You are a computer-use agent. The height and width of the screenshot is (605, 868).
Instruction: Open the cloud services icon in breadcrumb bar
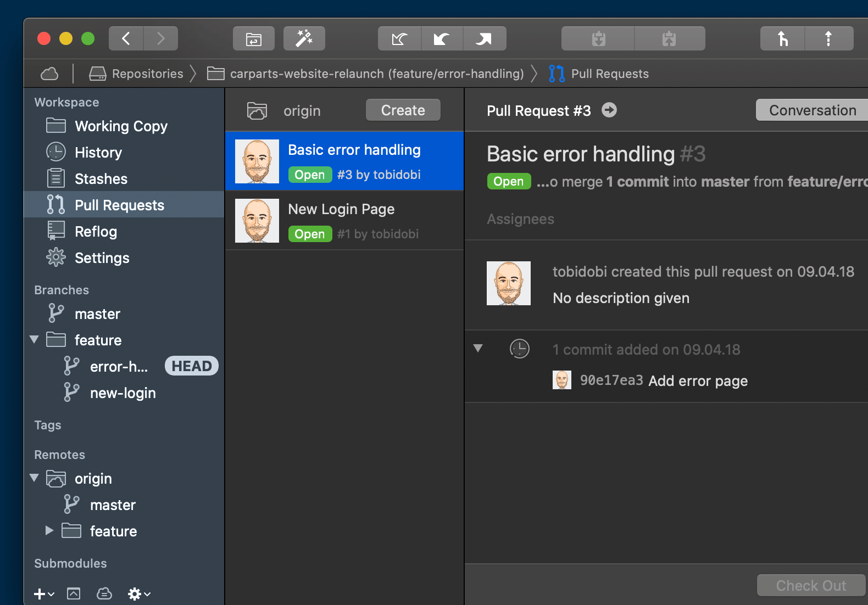(x=49, y=74)
